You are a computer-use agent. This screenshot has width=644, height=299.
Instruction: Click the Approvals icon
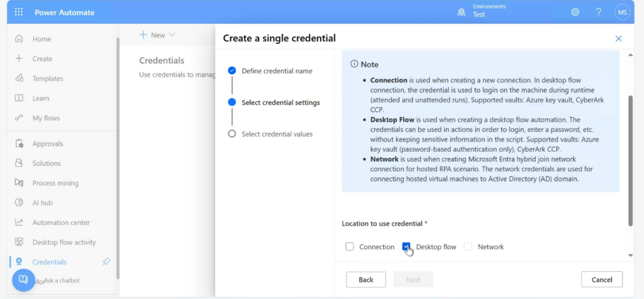coord(19,144)
